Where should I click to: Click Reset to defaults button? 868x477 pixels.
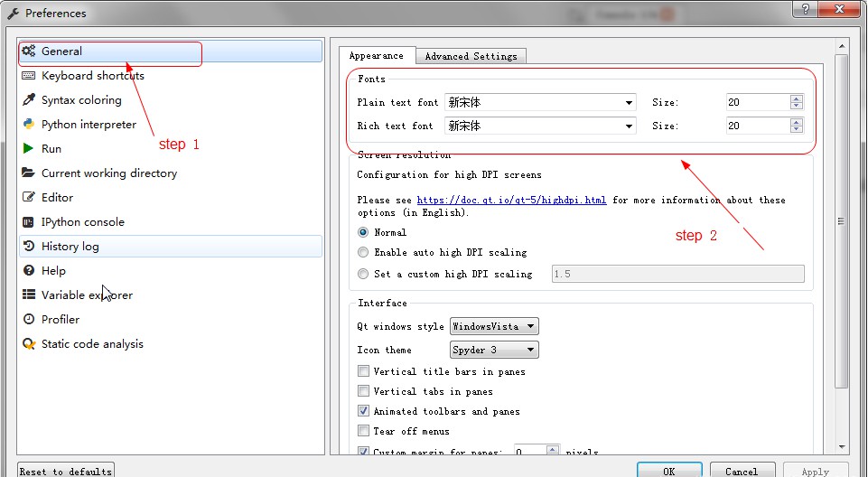coord(66,471)
